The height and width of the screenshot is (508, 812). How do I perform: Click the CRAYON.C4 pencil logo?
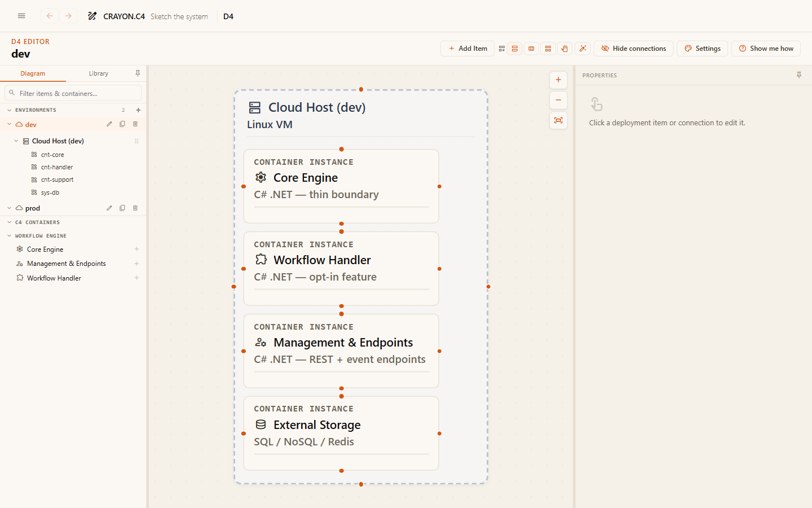click(92, 16)
